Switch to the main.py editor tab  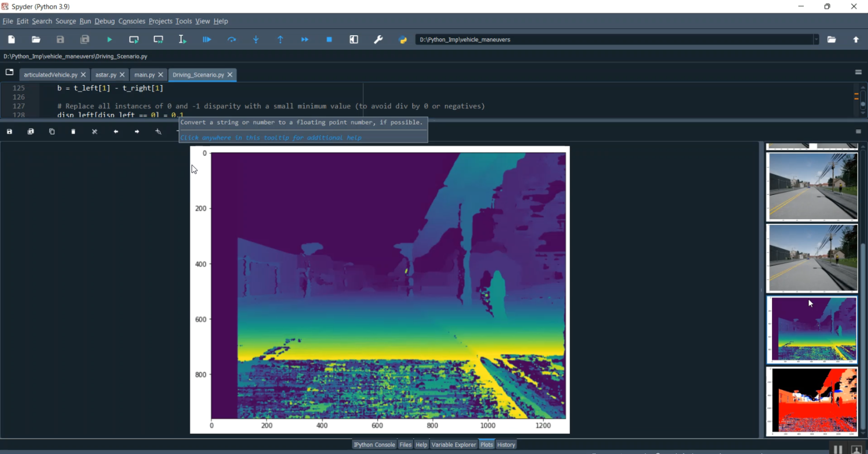coord(144,75)
